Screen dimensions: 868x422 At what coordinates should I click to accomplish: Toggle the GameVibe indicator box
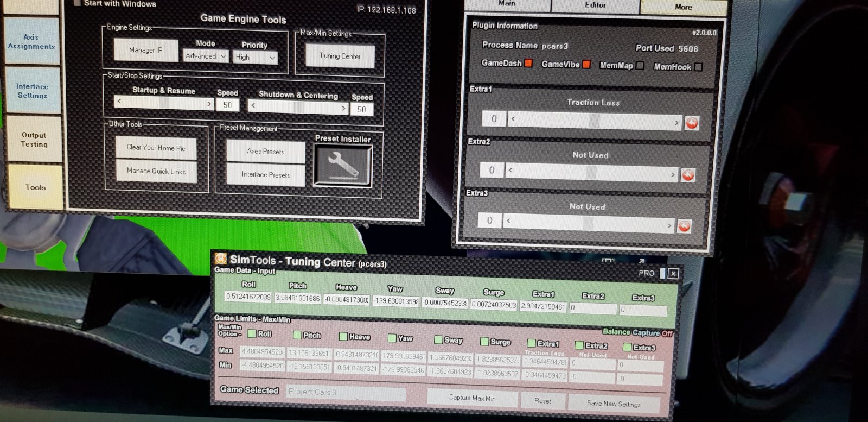point(586,64)
